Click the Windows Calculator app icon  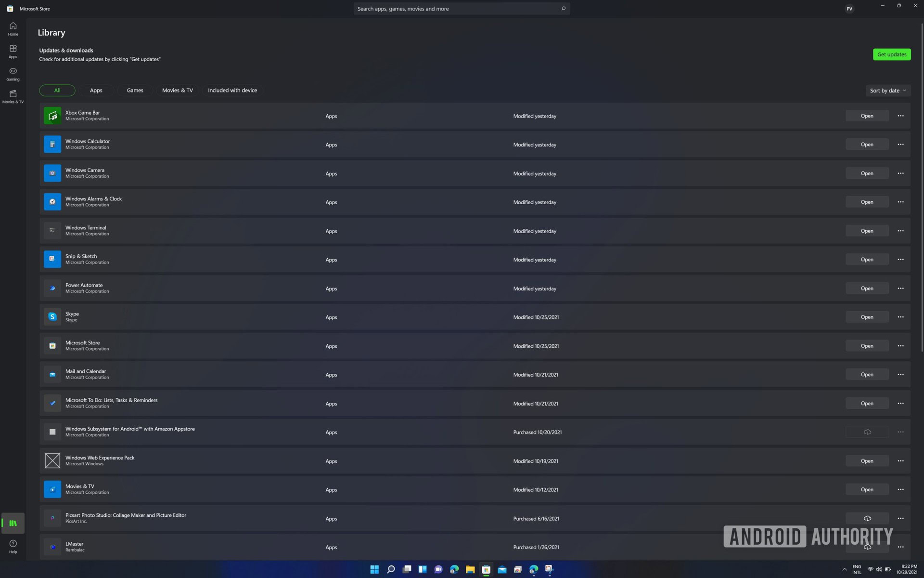coord(52,144)
